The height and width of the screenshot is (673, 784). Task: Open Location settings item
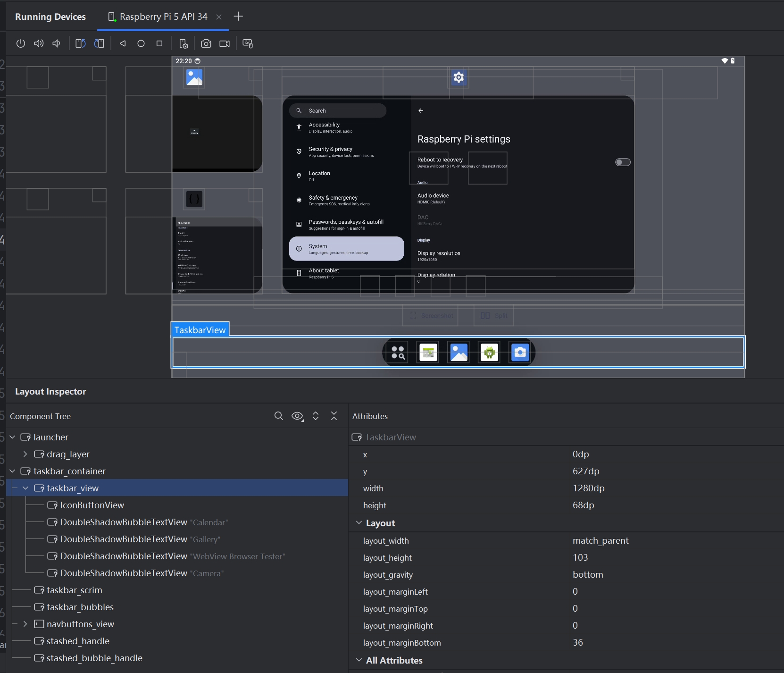(x=347, y=176)
